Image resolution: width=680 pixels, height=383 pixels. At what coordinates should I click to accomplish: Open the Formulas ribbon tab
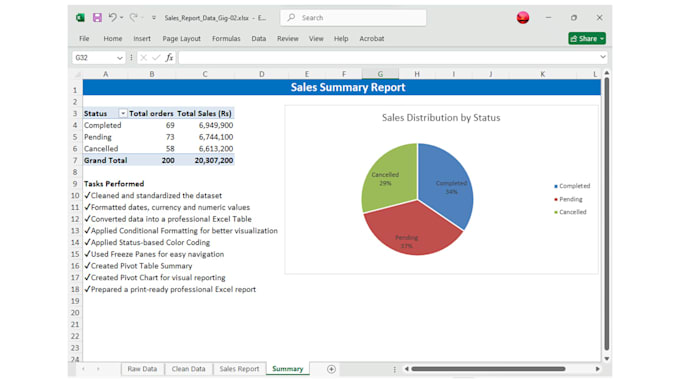pos(226,39)
